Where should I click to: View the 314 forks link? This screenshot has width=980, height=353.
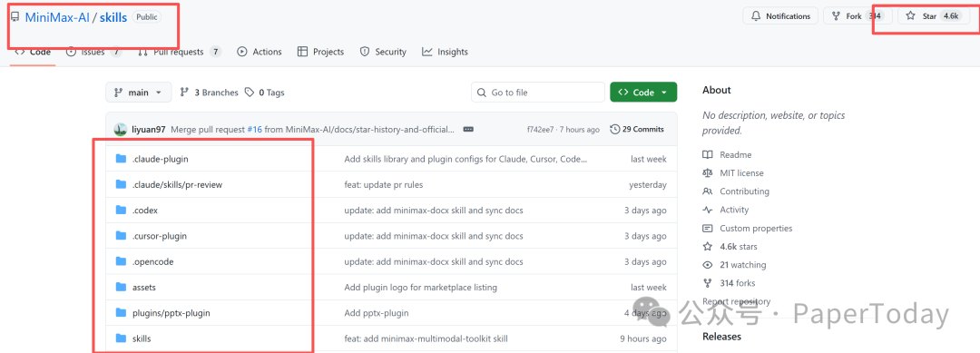[x=738, y=283]
